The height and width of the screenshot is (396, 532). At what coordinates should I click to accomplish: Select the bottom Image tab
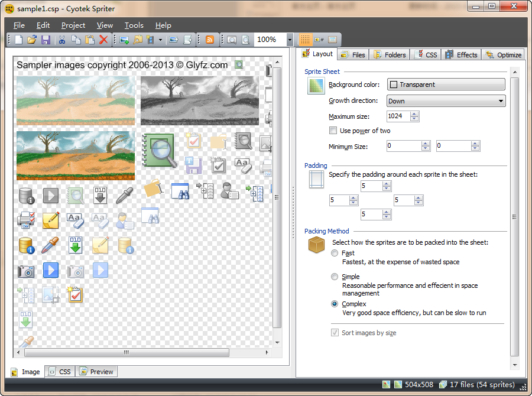coord(26,372)
